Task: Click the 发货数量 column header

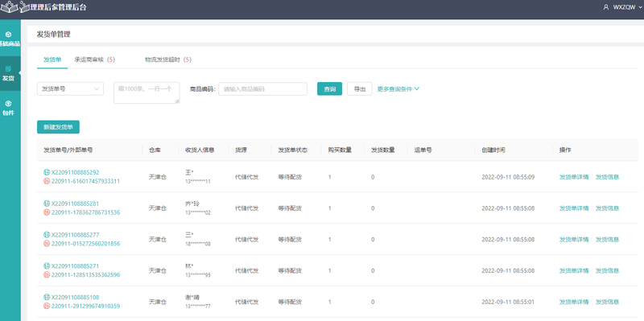Action: 383,150
